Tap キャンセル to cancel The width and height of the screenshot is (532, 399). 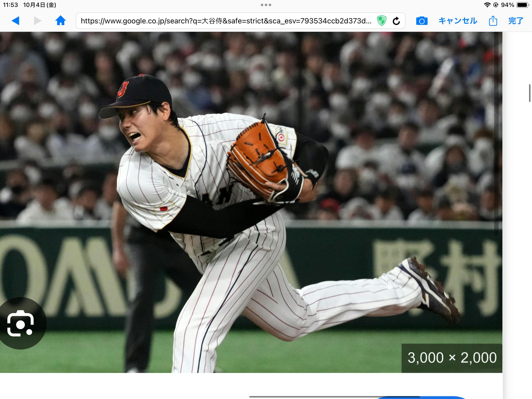point(458,21)
